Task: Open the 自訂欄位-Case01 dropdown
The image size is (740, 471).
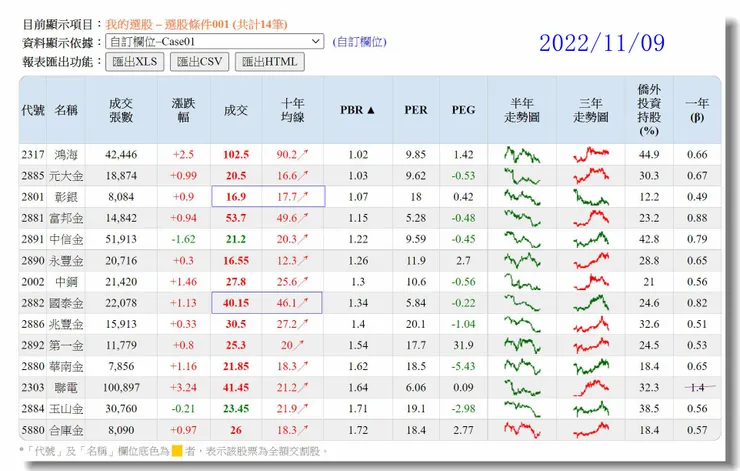Action: coord(214,42)
